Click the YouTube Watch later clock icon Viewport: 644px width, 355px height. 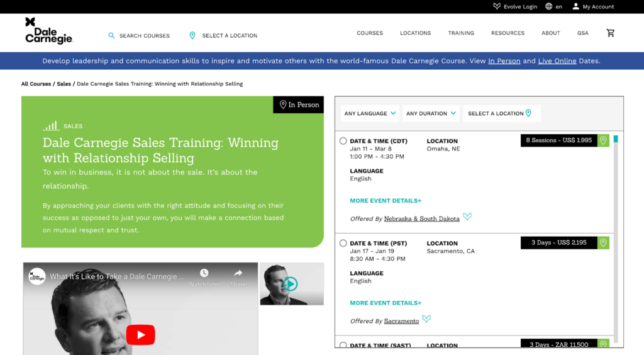tap(204, 273)
